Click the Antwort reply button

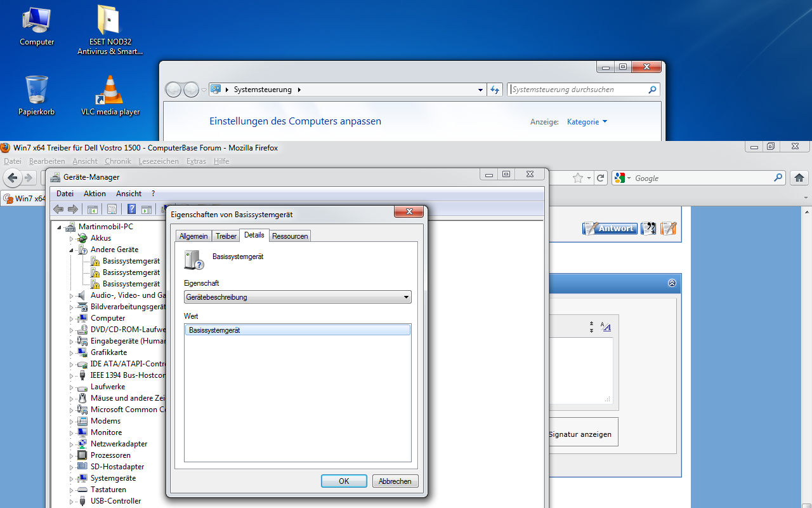[610, 229]
